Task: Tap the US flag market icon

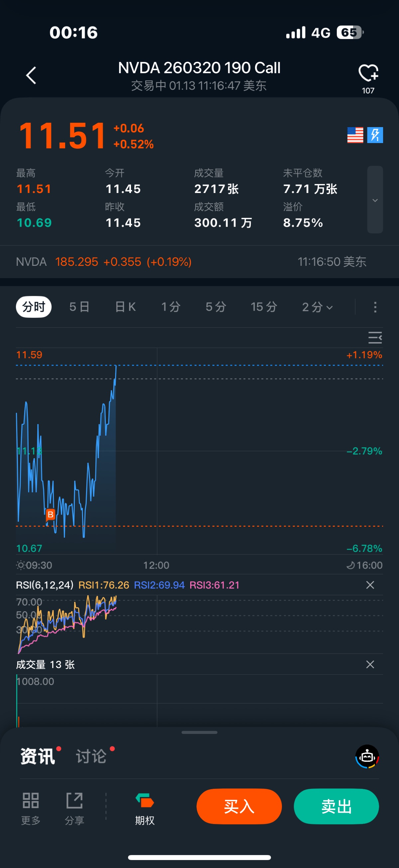Action: pyautogui.click(x=355, y=135)
